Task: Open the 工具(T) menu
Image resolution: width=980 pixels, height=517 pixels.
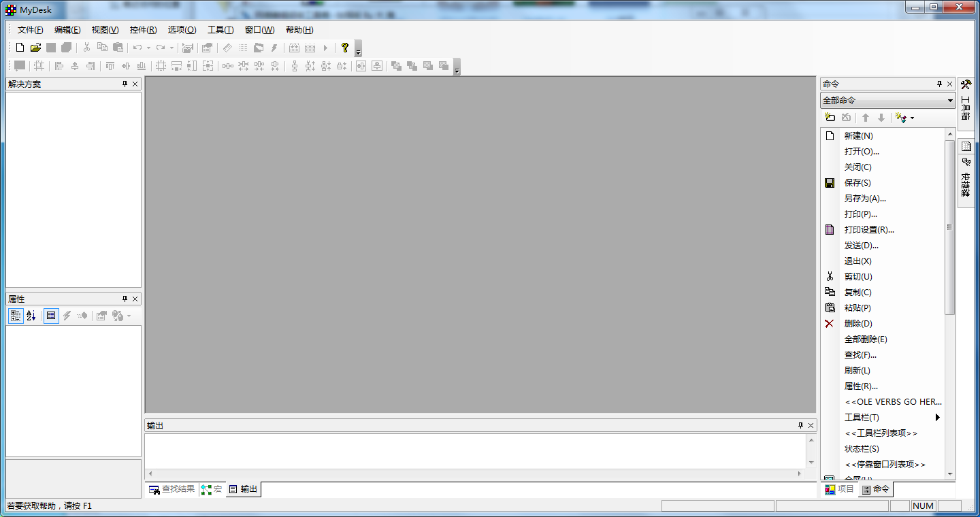Action: click(x=220, y=30)
